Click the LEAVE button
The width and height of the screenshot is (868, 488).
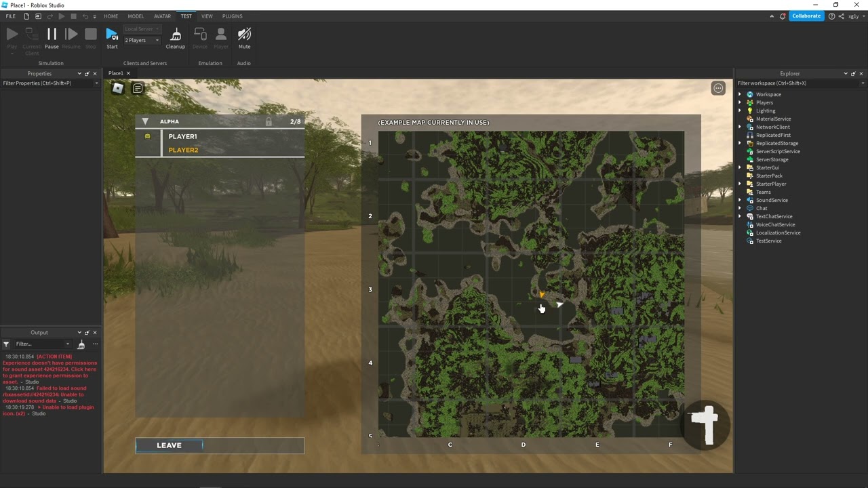(x=169, y=445)
